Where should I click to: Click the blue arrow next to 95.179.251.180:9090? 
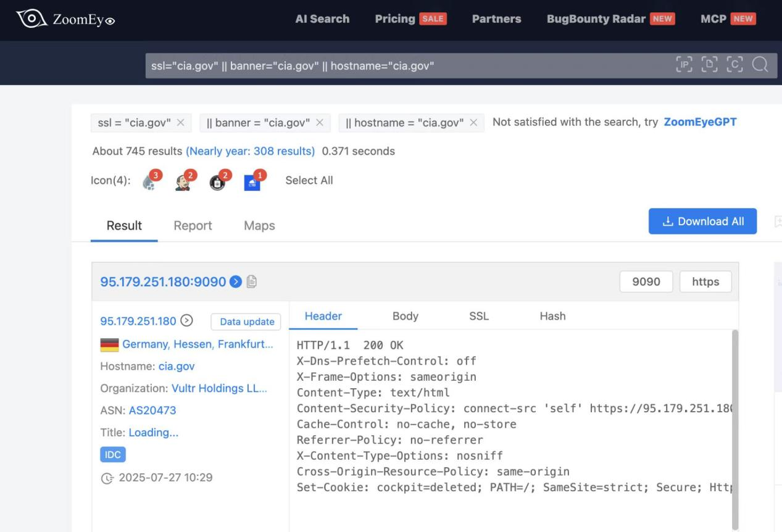(x=235, y=281)
